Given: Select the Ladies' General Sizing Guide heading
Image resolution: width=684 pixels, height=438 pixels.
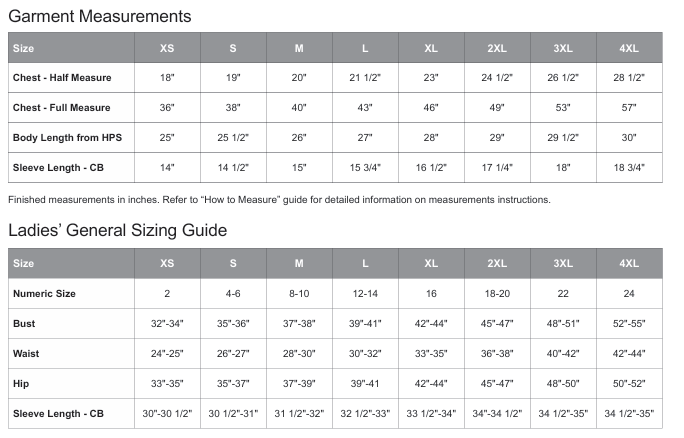Looking at the screenshot, I should pos(117,230).
